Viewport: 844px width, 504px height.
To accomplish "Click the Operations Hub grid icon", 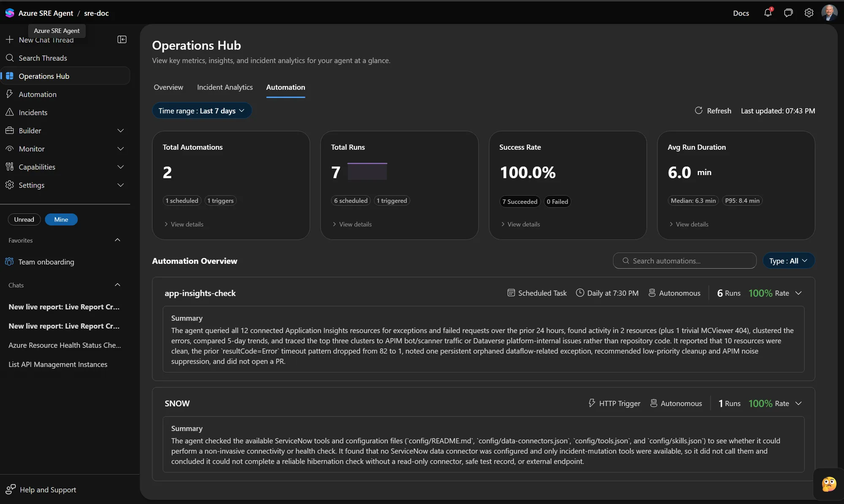I will (10, 76).
